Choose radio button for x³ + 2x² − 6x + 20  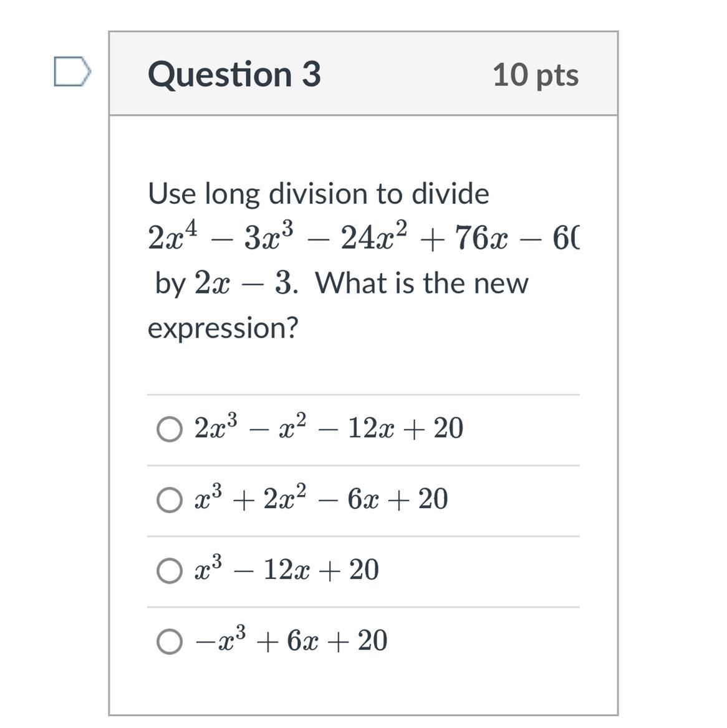(x=170, y=499)
